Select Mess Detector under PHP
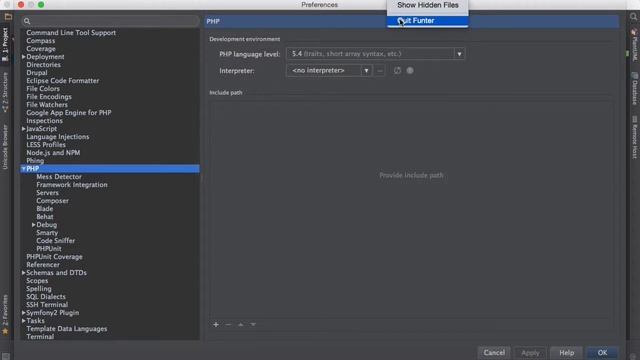640x360 pixels. pyautogui.click(x=59, y=177)
